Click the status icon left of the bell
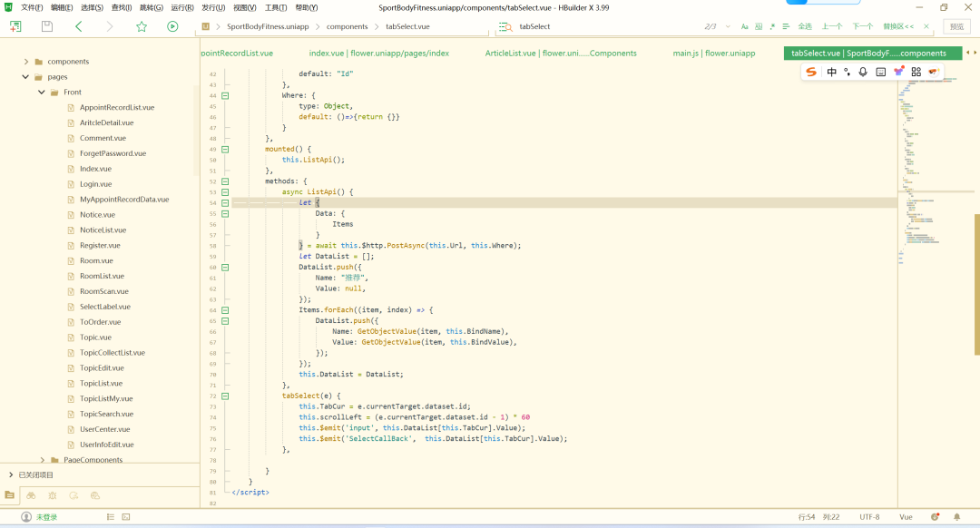 (935, 517)
